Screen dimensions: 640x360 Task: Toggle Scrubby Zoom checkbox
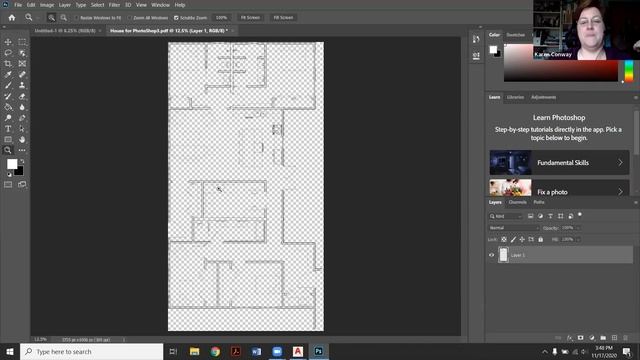176,18
